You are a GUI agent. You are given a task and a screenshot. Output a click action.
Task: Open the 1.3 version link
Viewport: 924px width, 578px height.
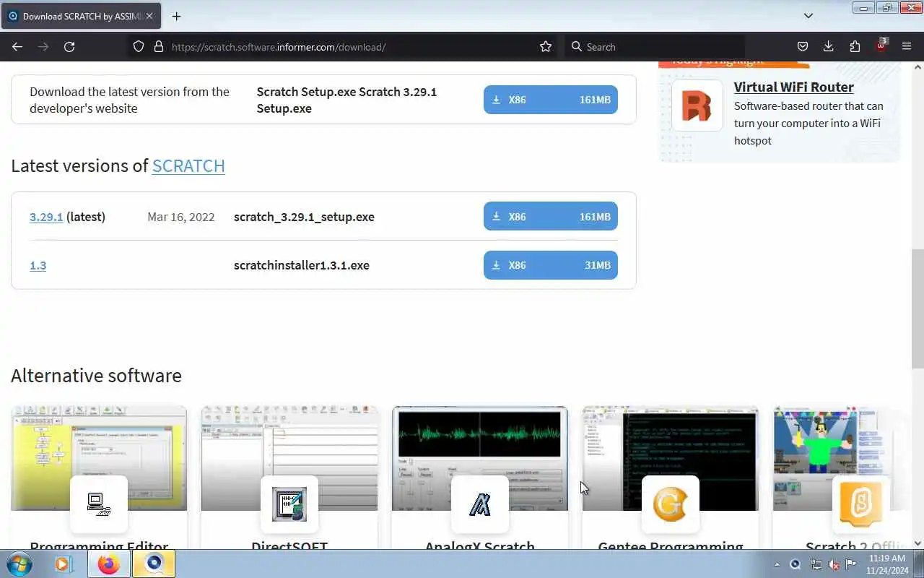pos(38,265)
